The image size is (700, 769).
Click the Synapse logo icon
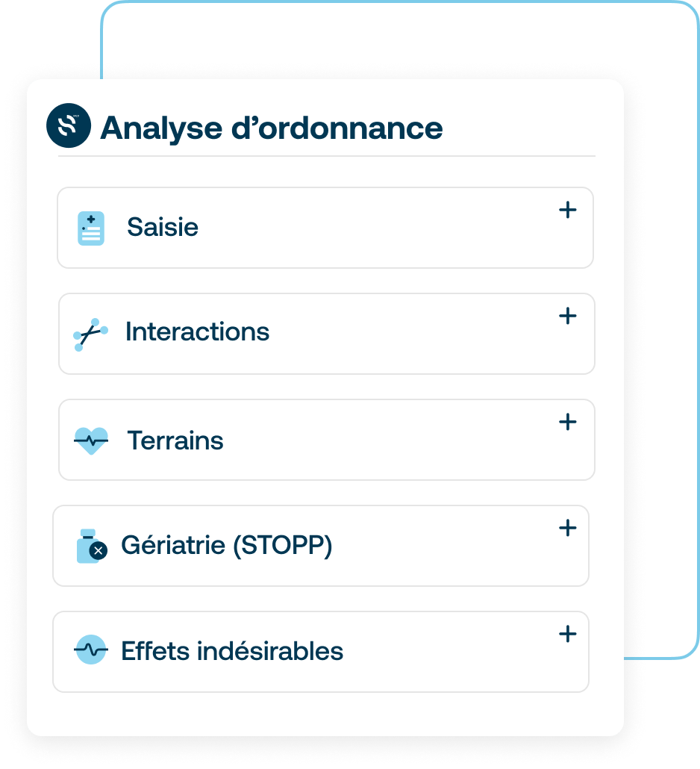pyautogui.click(x=69, y=125)
